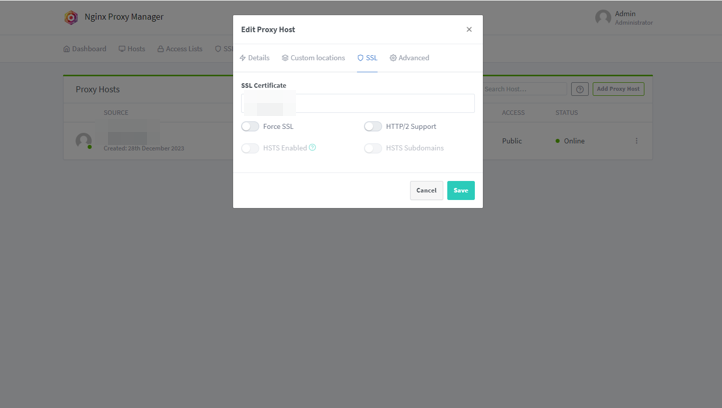Open the proxy host help button
Image resolution: width=722 pixels, height=408 pixels.
coord(580,89)
